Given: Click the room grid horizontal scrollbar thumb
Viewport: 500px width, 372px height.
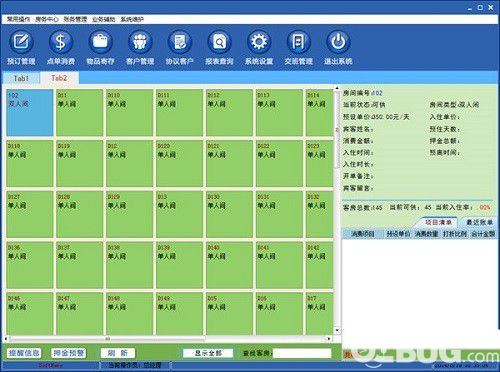Looking at the screenshot, I should pyautogui.click(x=107, y=339).
